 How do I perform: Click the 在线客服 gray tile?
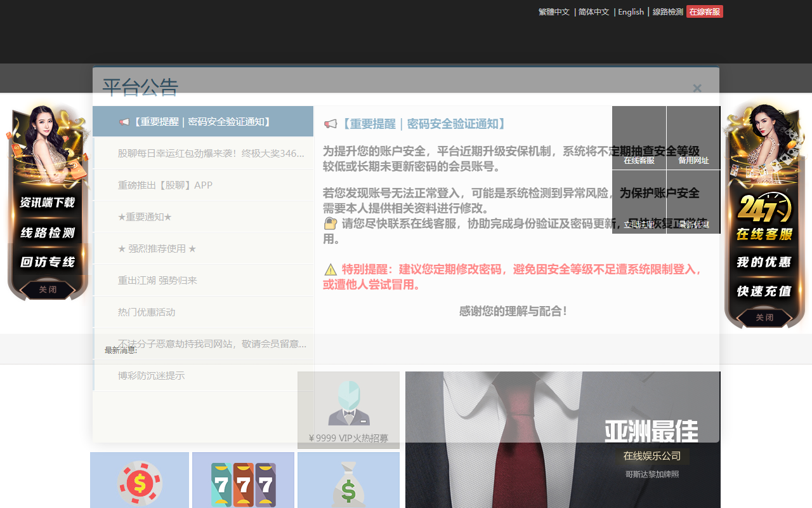coord(639,138)
